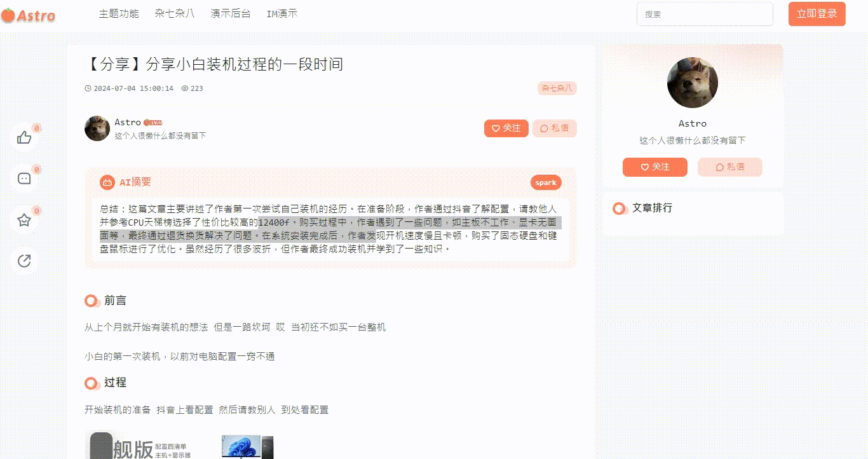The width and height of the screenshot is (868, 459).
Task: Focus the 搜索 search input field
Action: point(705,14)
